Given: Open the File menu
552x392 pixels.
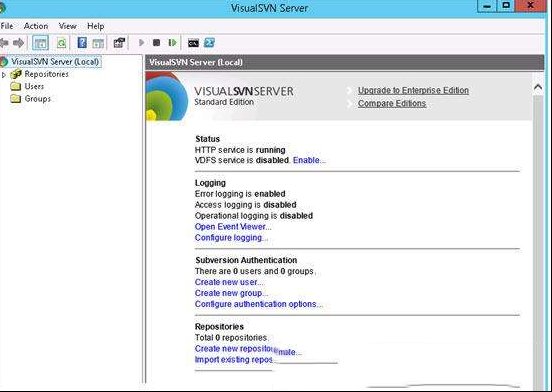Looking at the screenshot, I should point(7,26).
